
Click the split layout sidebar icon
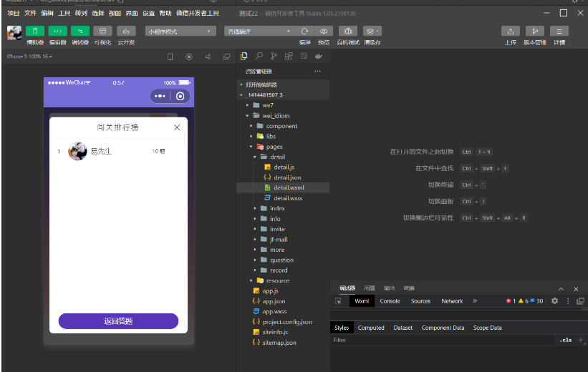(x=304, y=57)
